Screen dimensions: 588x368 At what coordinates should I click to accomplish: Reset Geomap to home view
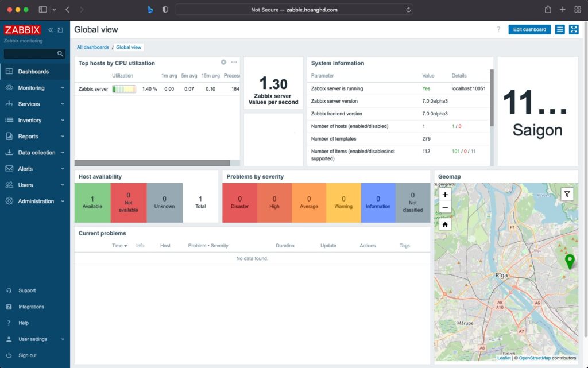445,225
